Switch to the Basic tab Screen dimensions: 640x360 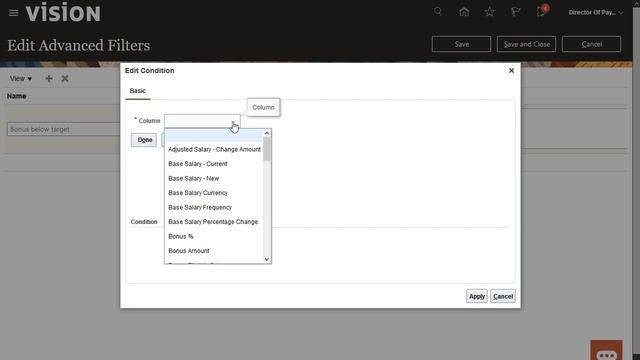pos(138,91)
